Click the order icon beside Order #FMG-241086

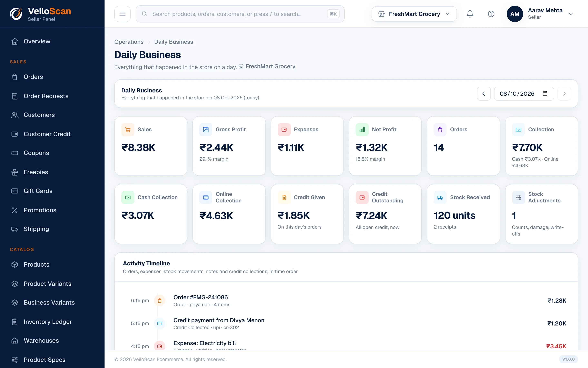tap(160, 301)
